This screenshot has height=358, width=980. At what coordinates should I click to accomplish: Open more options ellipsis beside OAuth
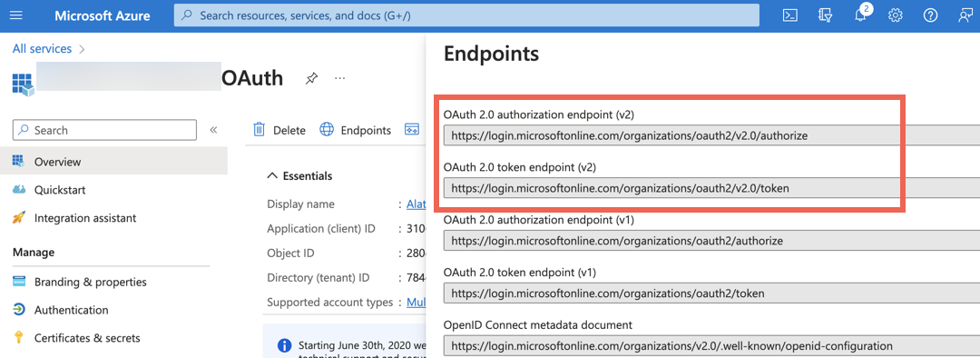339,78
